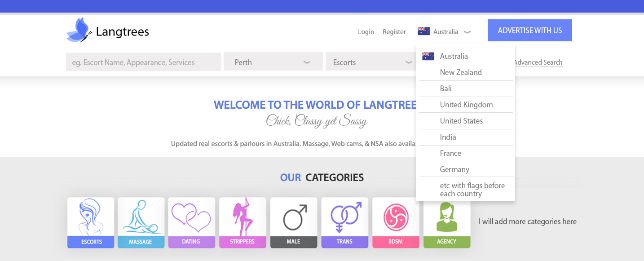Screen dimensions: 644x261
Task: Expand the Perth city dropdown
Action: [x=273, y=62]
